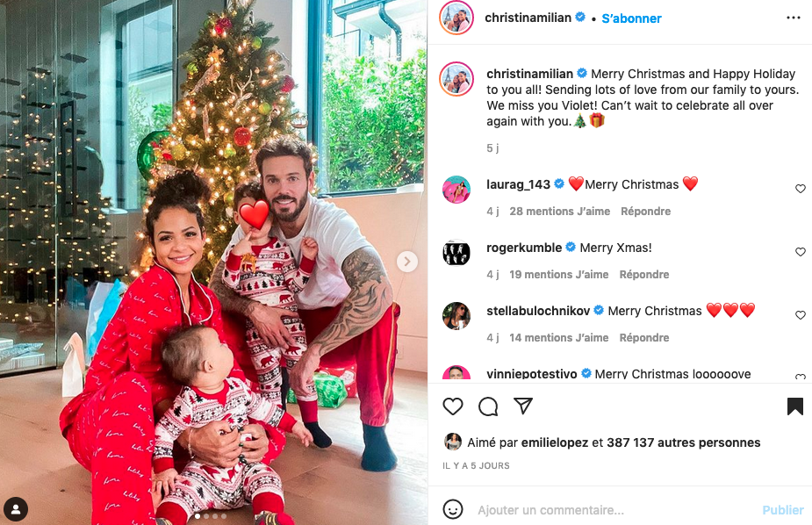Open the emoji picker smiley icon
812x525 pixels.
pyautogui.click(x=453, y=509)
